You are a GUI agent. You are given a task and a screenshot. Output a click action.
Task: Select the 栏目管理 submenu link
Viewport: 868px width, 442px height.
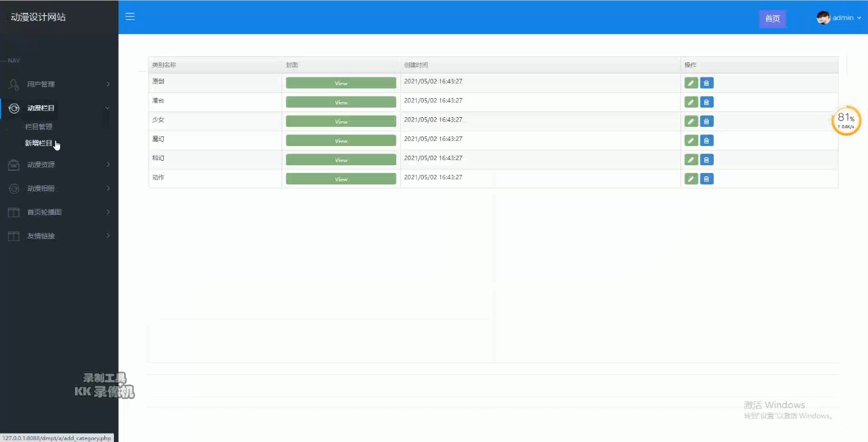click(38, 127)
